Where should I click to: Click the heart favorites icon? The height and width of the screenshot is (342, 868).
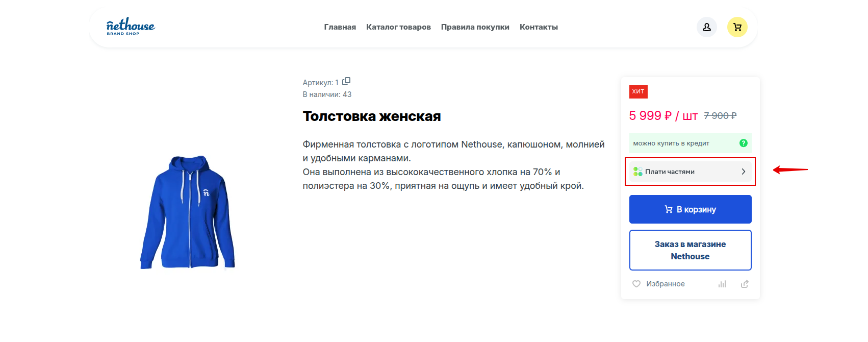click(x=636, y=284)
